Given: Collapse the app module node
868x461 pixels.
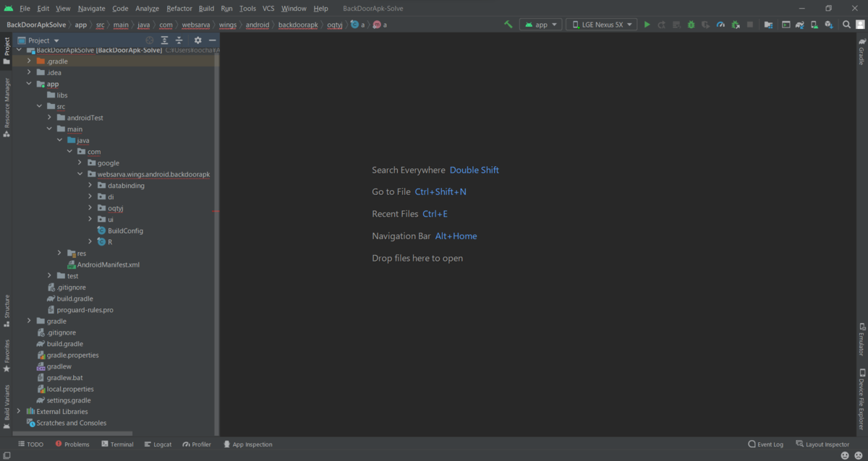Looking at the screenshot, I should pyautogui.click(x=29, y=84).
